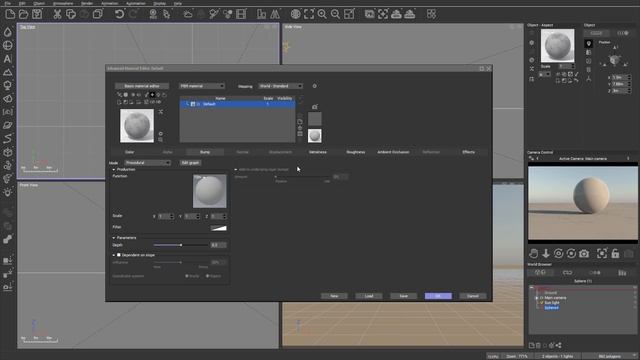Collapse the Production section

[114, 169]
